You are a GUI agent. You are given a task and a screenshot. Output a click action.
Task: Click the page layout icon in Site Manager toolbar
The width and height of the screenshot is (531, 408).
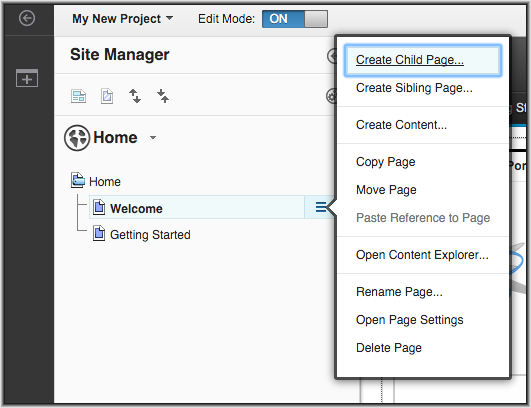pos(79,96)
